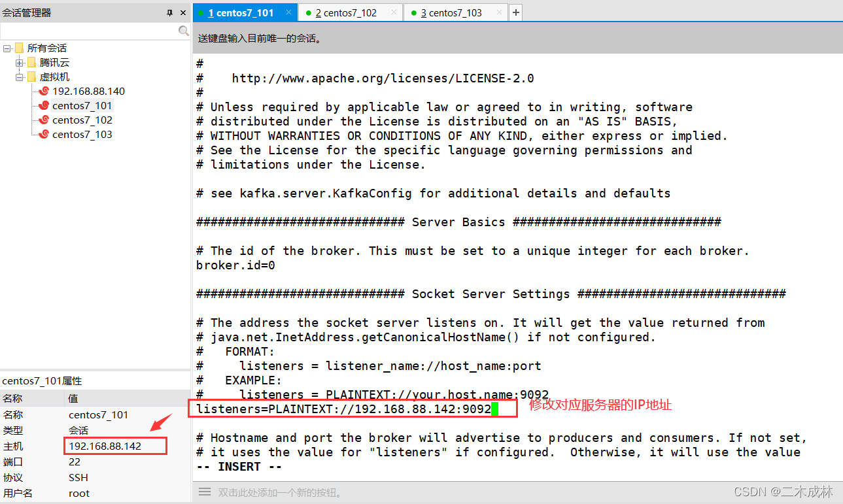Switch to tab 1 centos7_101
This screenshot has height=504, width=843.
pos(245,12)
